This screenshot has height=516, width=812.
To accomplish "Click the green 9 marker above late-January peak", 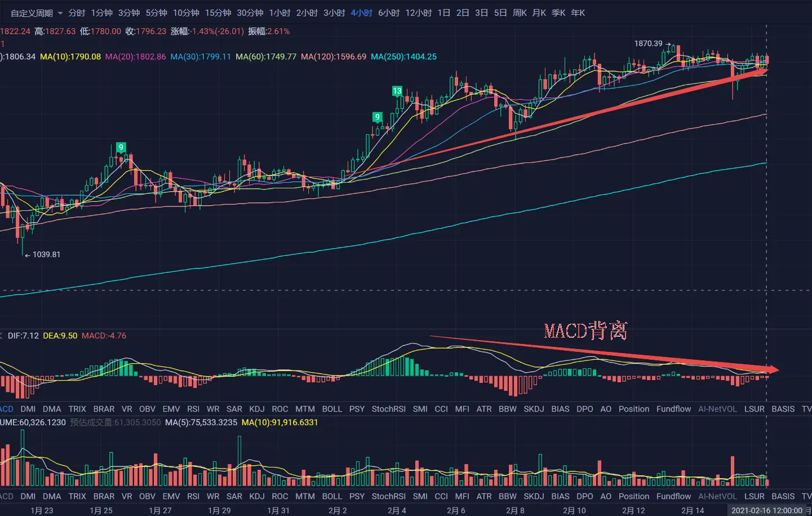I will coord(121,148).
